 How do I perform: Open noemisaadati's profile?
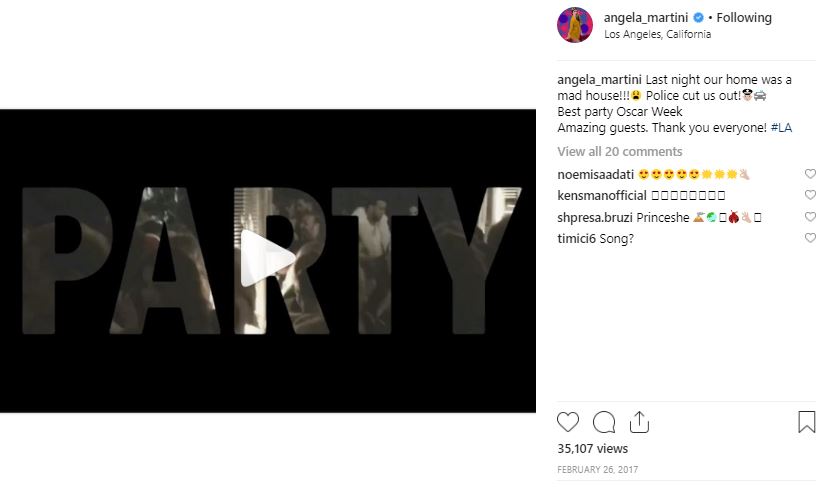595,174
